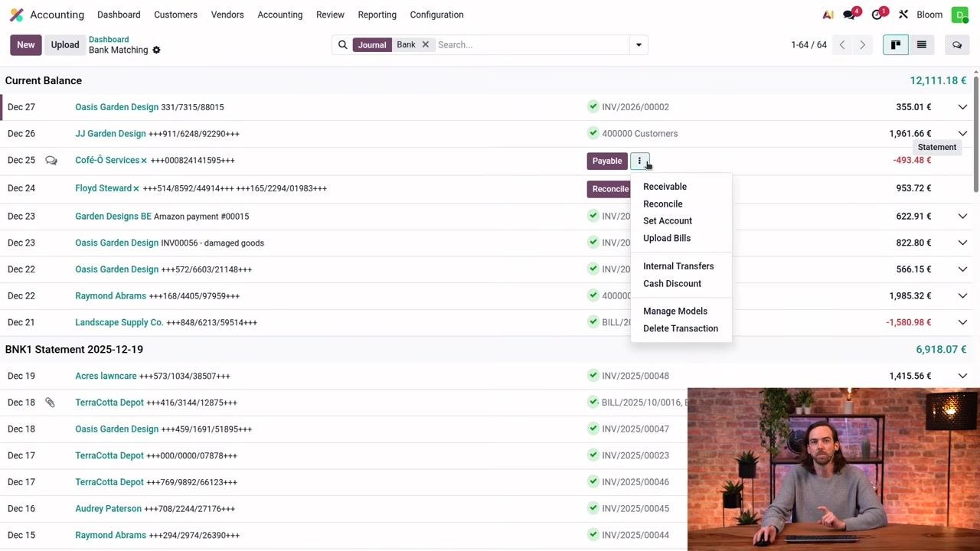Screen dimensions: 980x551
Task: Remove Floyd Steward partner
Action: click(x=136, y=188)
